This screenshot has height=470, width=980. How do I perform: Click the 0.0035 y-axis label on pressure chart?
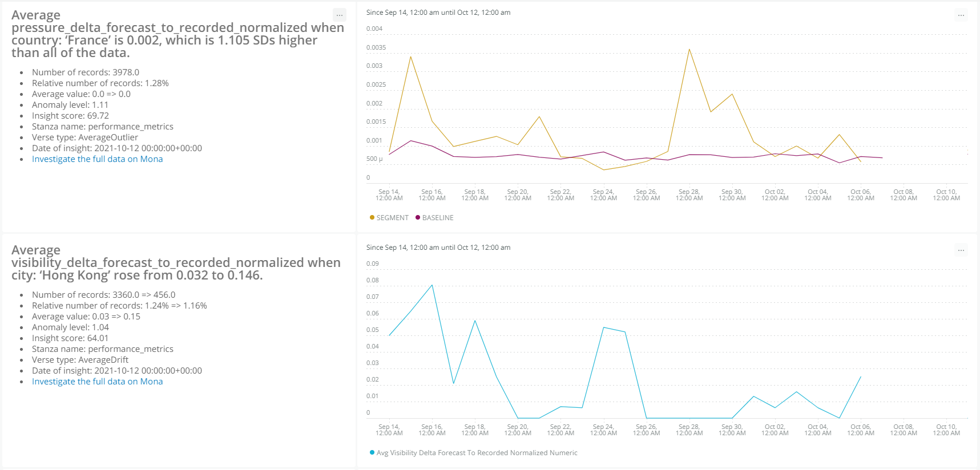376,47
